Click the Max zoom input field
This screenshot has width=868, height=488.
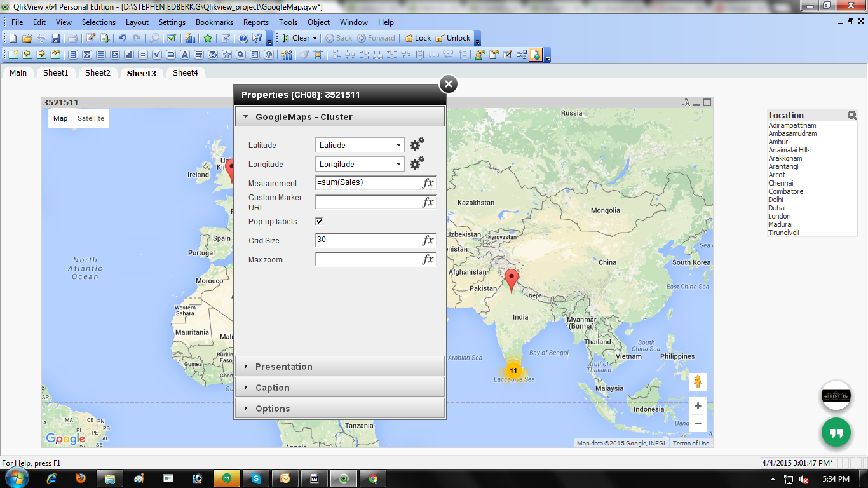pos(369,259)
